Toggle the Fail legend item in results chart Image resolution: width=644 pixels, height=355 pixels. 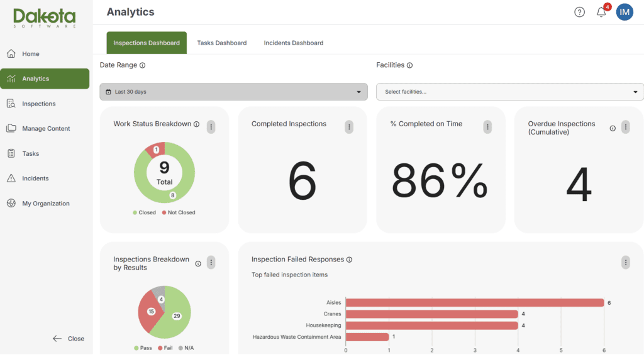pos(165,348)
